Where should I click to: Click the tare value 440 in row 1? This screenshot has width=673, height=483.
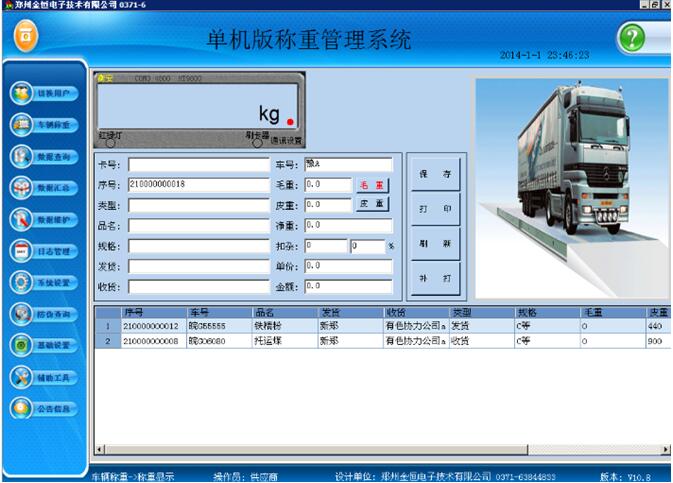point(658,326)
